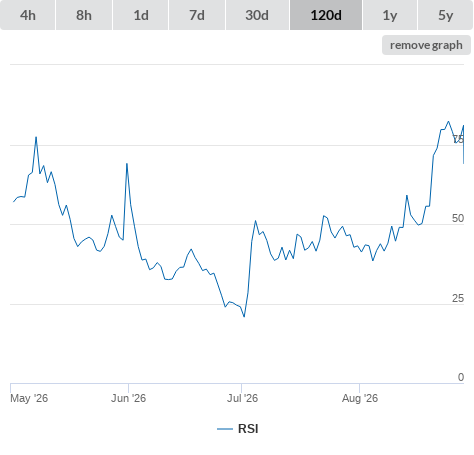Click the Aug '26 axis label

[360, 398]
